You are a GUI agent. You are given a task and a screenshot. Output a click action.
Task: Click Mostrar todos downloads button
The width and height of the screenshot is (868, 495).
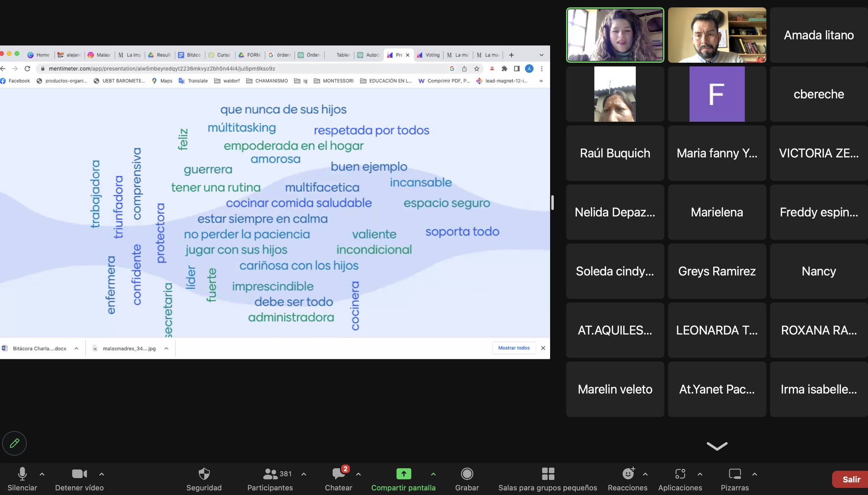tap(514, 348)
